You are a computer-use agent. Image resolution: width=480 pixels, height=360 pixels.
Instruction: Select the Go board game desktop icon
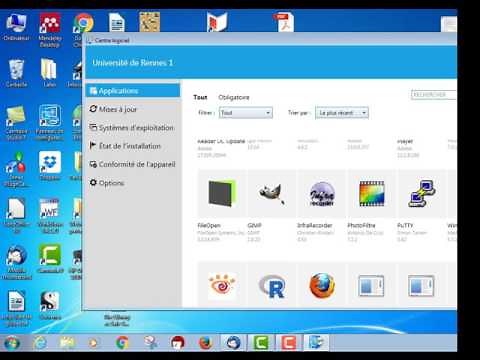click(149, 22)
